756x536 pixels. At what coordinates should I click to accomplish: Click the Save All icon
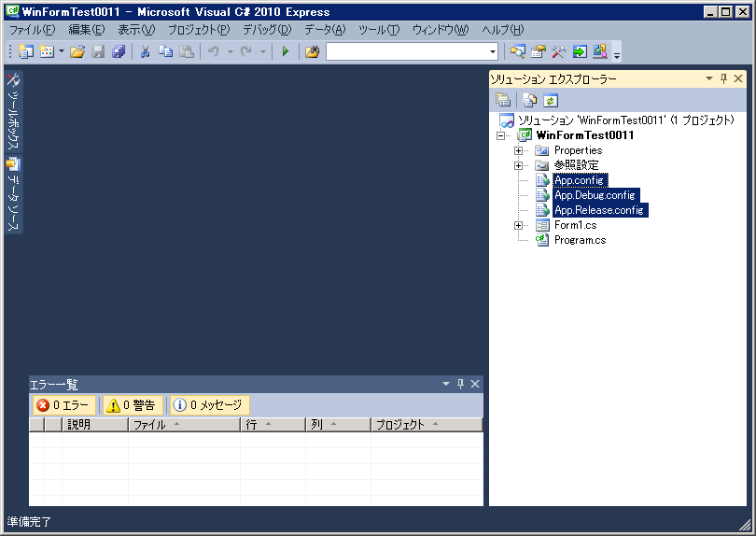(119, 51)
